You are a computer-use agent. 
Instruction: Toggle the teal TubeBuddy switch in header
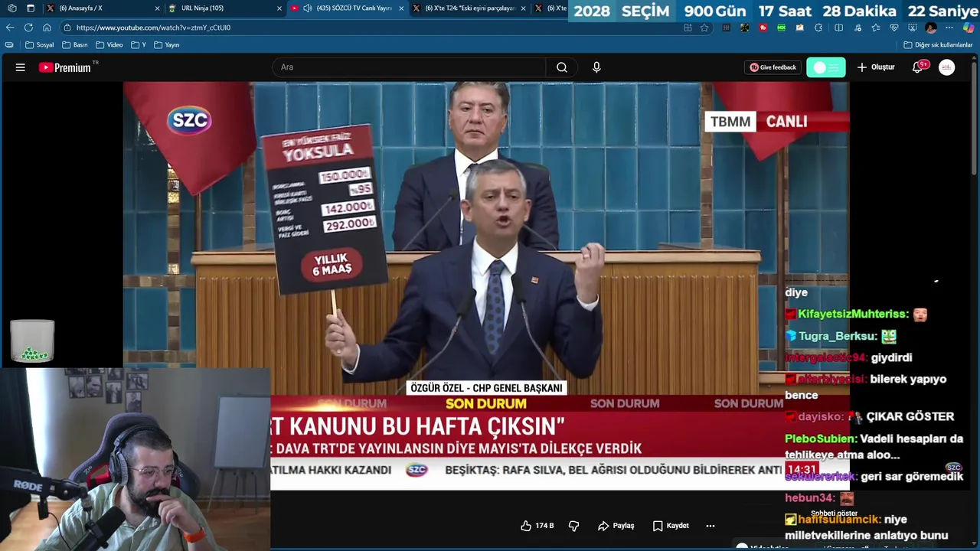826,67
